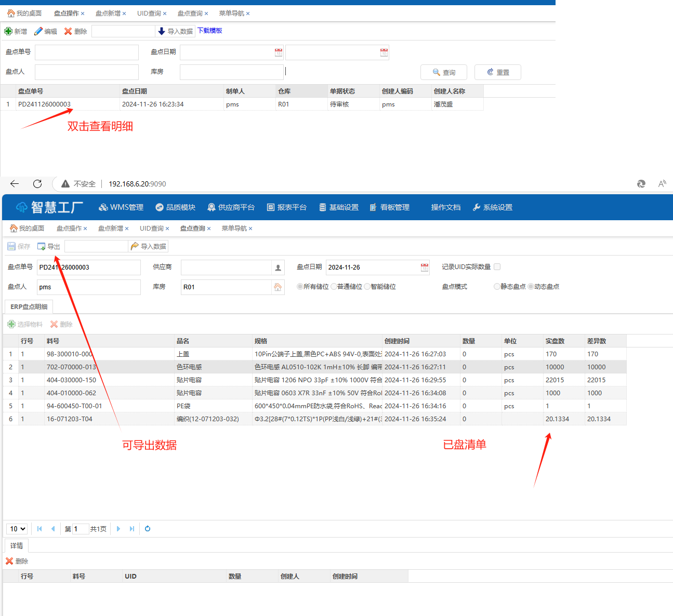Open calendar picker for 盘点日期 2024-11-26

425,267
